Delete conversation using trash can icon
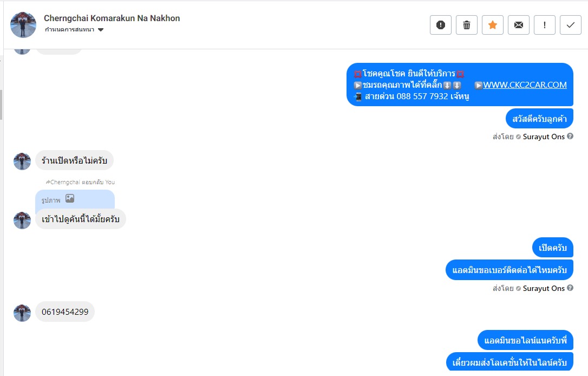 [x=467, y=25]
